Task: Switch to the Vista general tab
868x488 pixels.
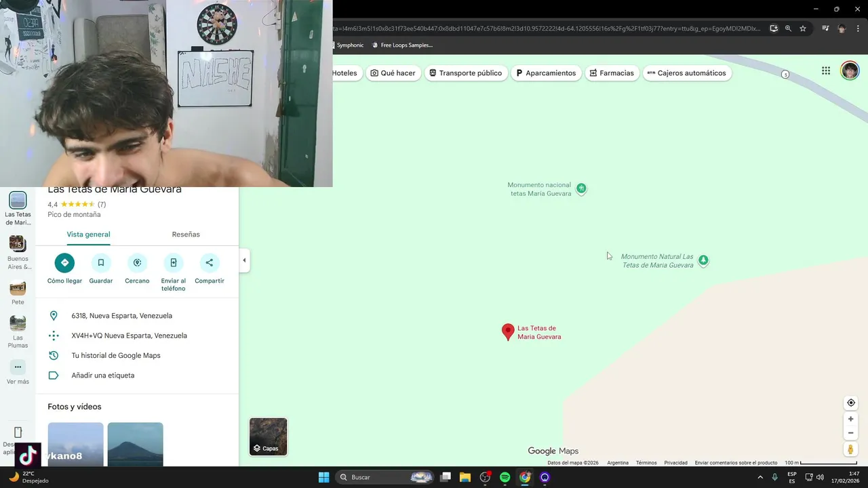Action: (x=88, y=235)
